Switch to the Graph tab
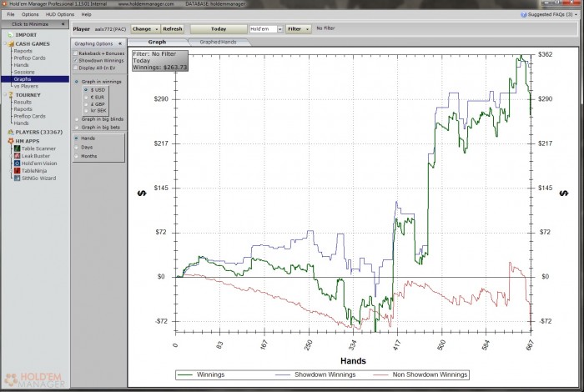 [157, 42]
